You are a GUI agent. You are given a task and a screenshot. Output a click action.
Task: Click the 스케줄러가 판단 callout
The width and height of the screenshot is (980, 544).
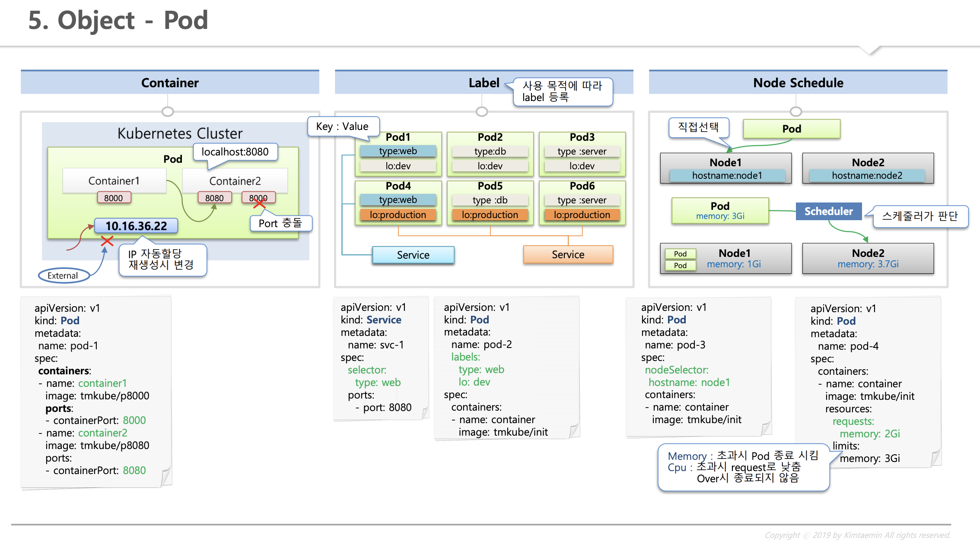(x=920, y=216)
